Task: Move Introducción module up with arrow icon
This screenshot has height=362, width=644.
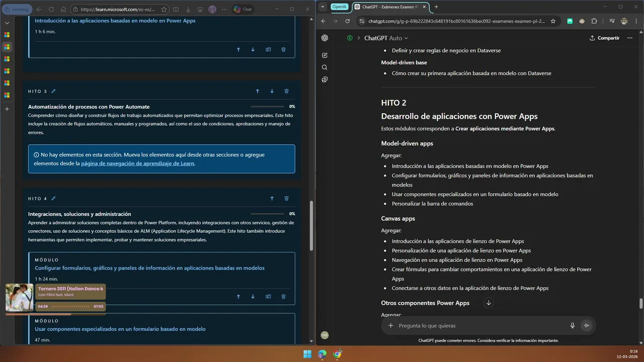Action: click(238, 49)
